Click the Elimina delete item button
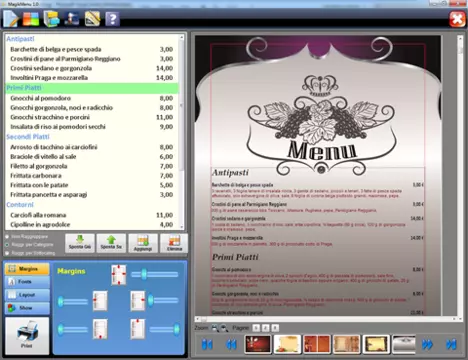The height and width of the screenshot is (360, 468). click(174, 243)
